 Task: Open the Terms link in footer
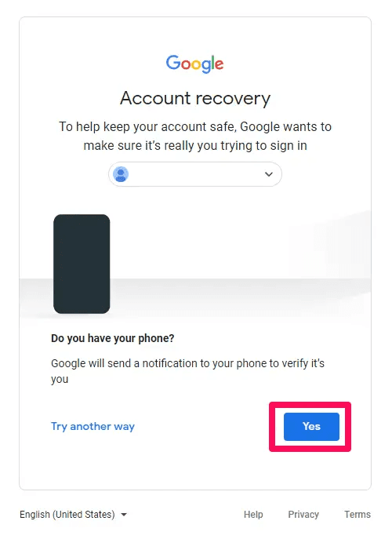coord(358,514)
